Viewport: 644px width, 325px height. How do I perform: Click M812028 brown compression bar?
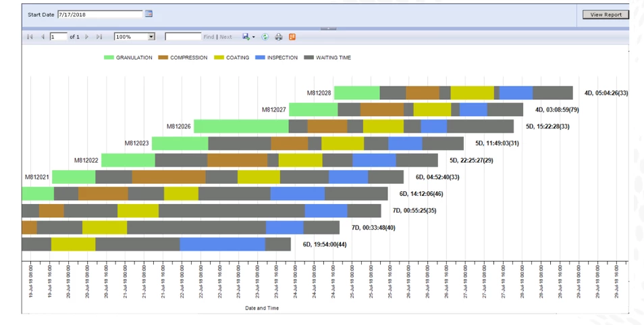[x=423, y=93]
